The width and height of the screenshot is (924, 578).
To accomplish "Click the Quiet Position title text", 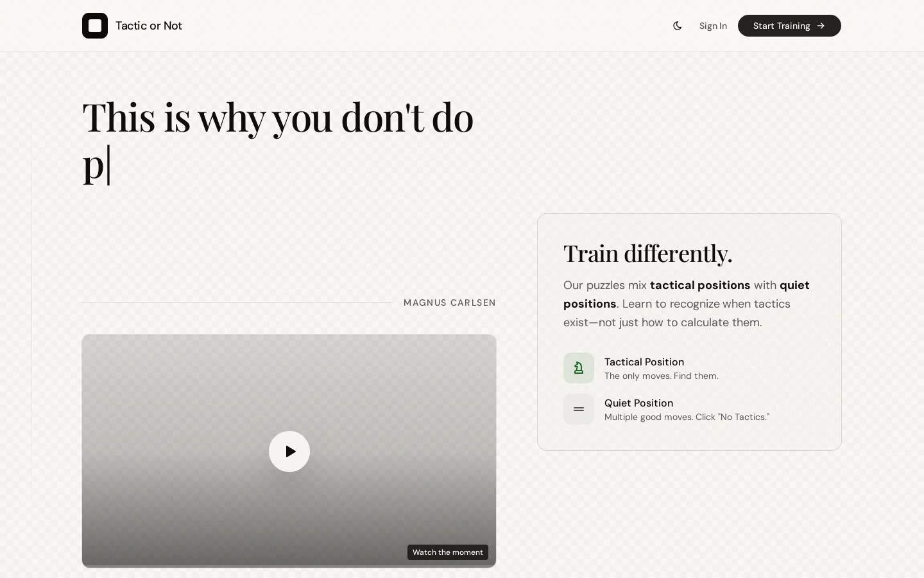I will (638, 403).
